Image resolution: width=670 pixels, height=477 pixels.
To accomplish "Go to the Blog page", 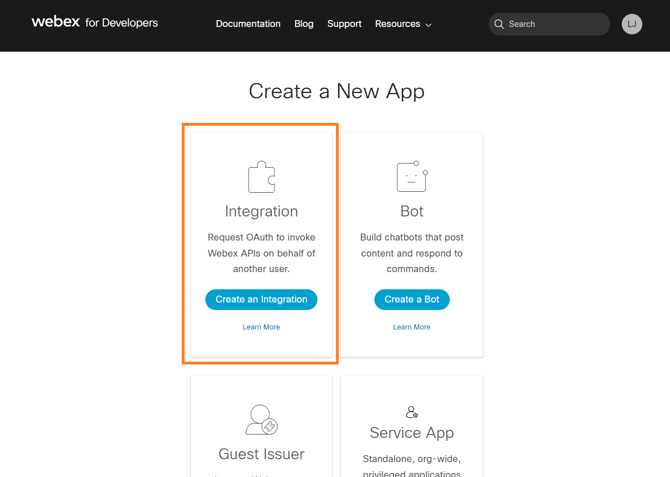I will (304, 24).
